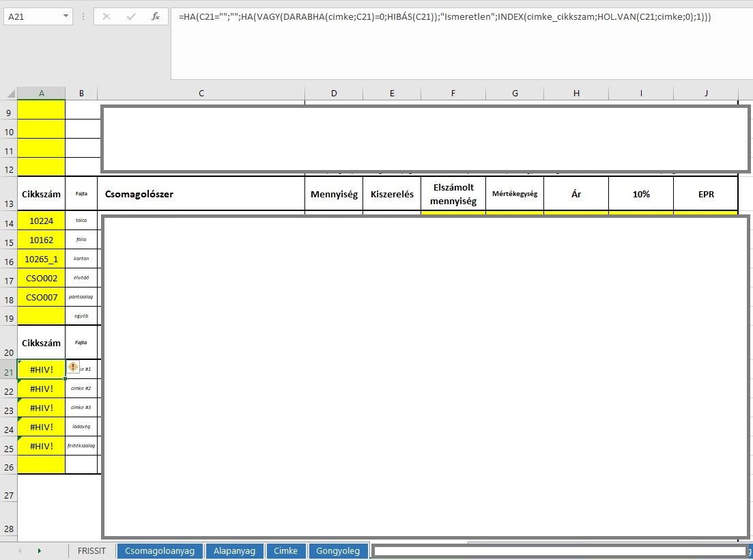Select column E header

pyautogui.click(x=392, y=93)
